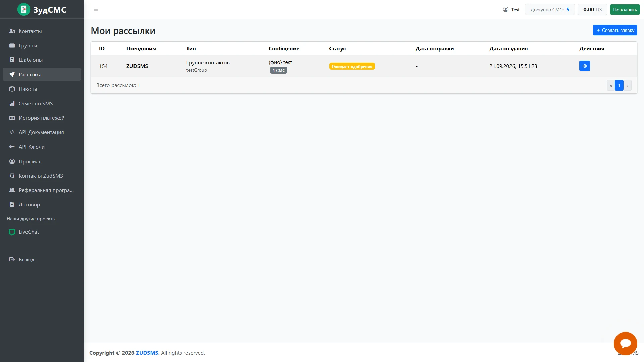The image size is (644, 362).
Task: Toggle the sidebar hamburger menu
Action: coord(96,9)
